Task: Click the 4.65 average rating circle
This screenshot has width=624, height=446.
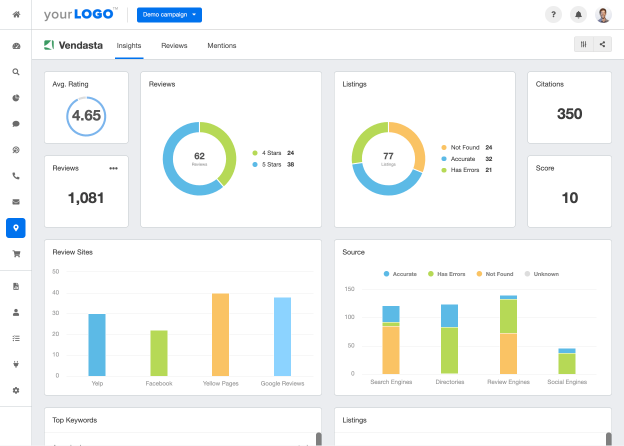Action: [86, 116]
